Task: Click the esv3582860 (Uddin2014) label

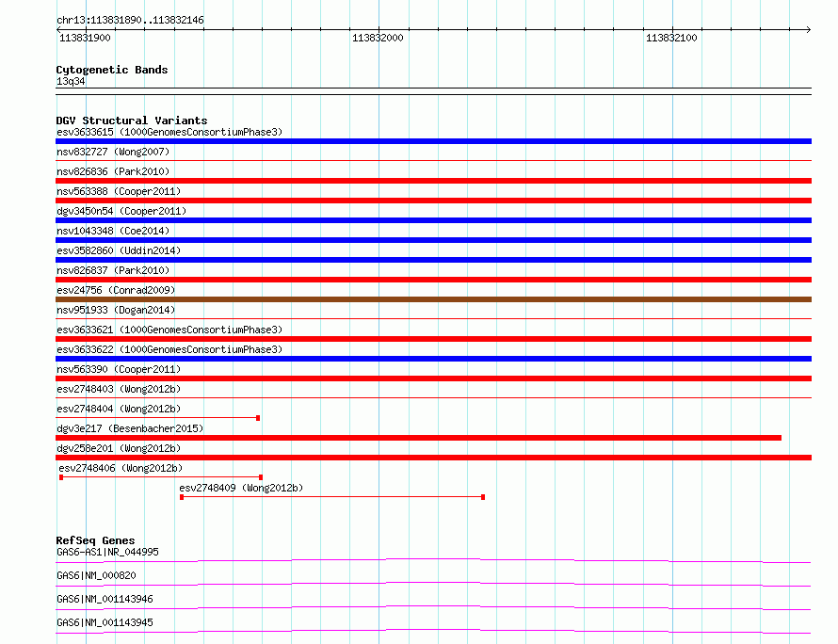Action: coord(119,250)
